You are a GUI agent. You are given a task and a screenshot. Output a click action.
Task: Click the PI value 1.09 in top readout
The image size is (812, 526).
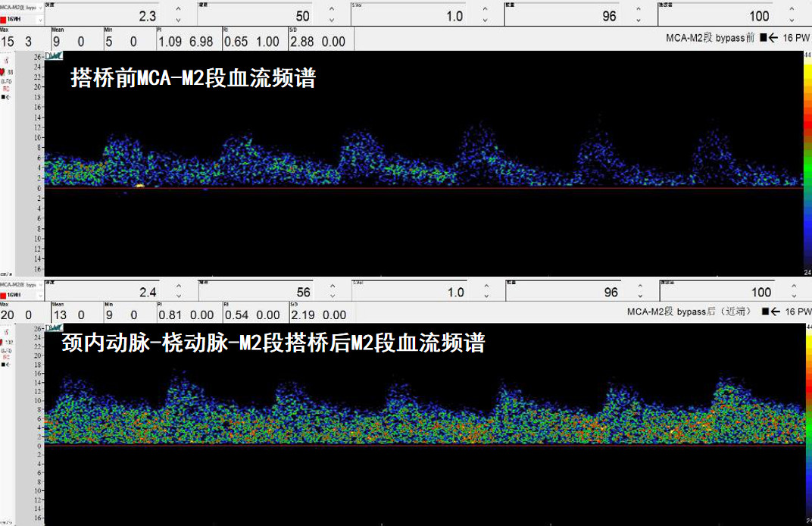170,42
